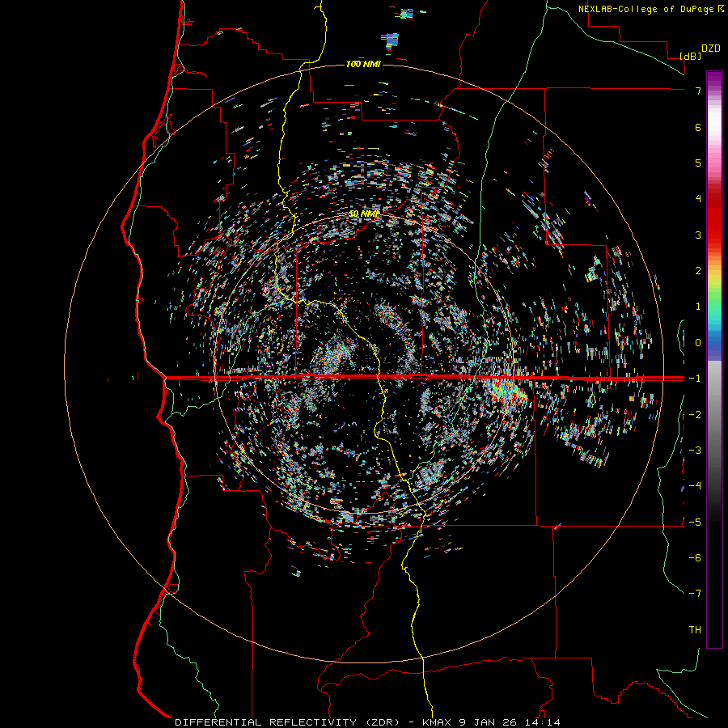728x728 pixels.
Task: Click the 2 value on color scale
Action: coord(698,271)
